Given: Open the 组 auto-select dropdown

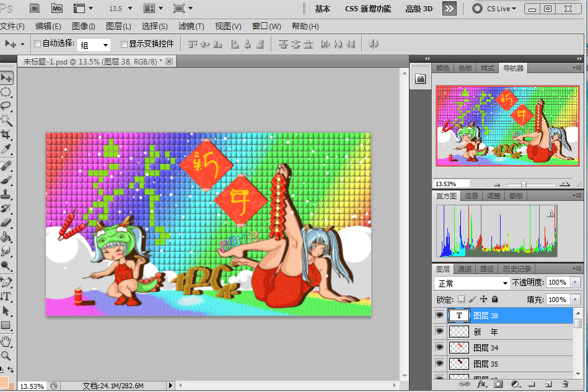Looking at the screenshot, I should coord(94,45).
